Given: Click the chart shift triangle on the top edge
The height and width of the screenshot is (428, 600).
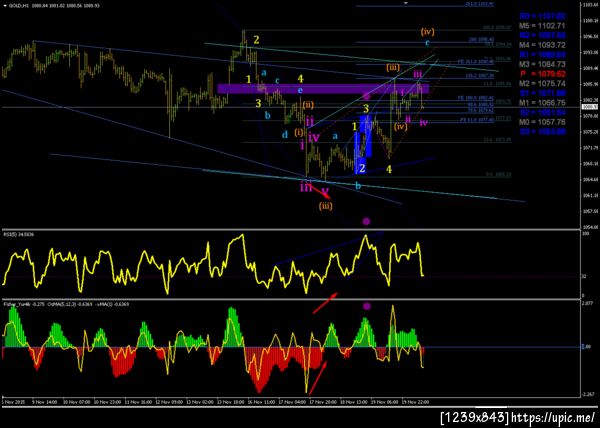Looking at the screenshot, I should 406,3.
